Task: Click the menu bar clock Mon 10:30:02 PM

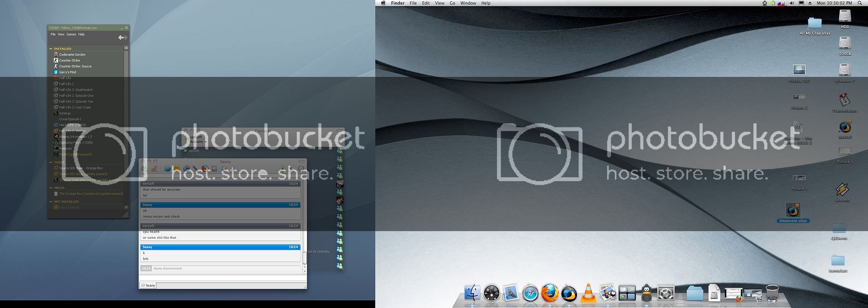Action: tap(835, 3)
